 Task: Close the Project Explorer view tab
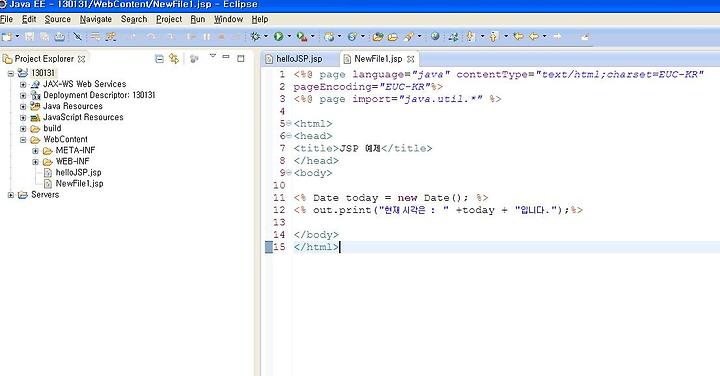pos(81,59)
